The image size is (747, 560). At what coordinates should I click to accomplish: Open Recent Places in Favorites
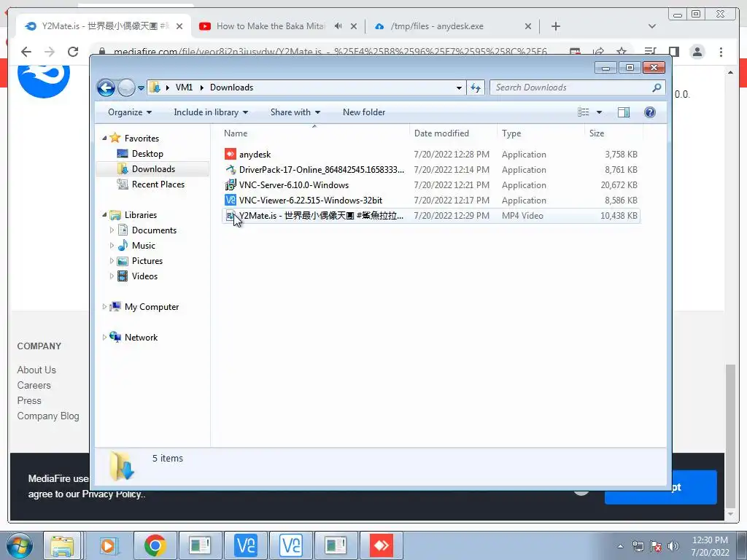point(158,184)
